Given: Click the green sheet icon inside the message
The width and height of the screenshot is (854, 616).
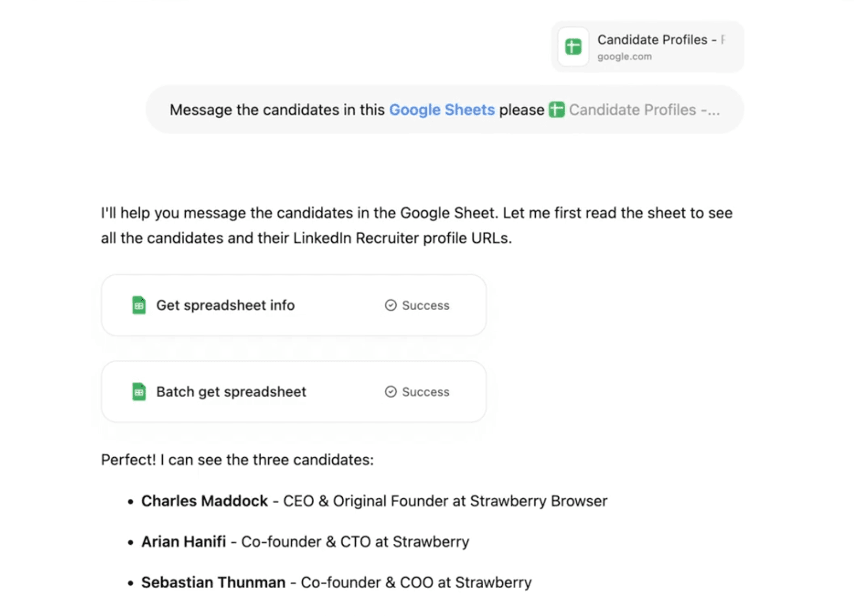Looking at the screenshot, I should click(x=557, y=110).
